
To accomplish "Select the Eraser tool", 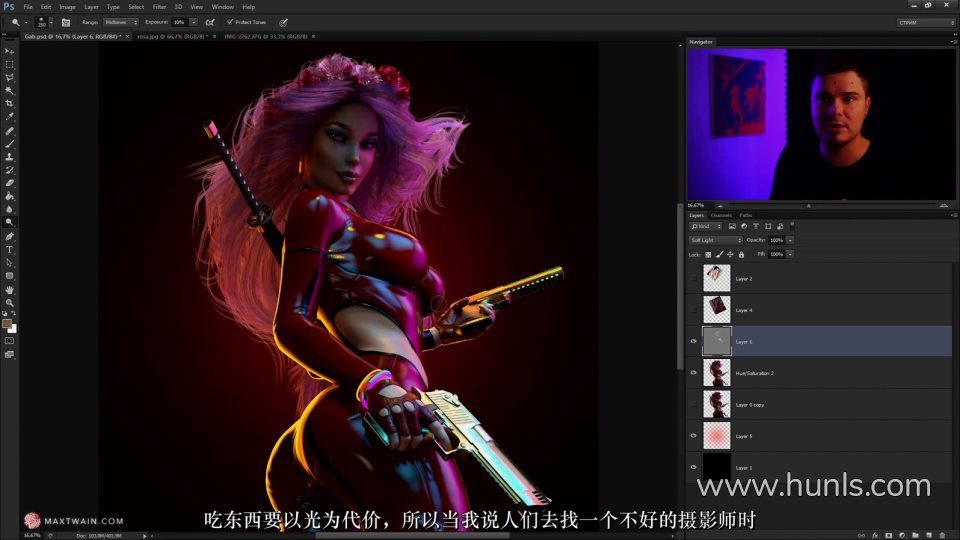I will click(9, 183).
